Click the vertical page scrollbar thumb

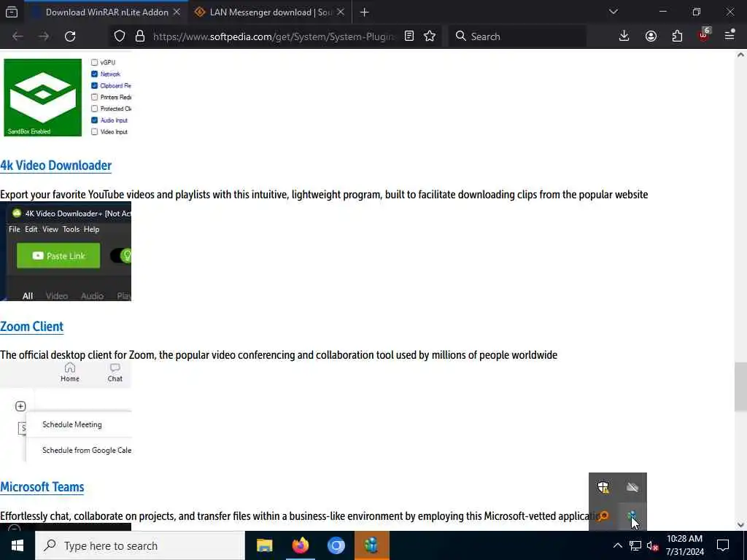tap(740, 387)
